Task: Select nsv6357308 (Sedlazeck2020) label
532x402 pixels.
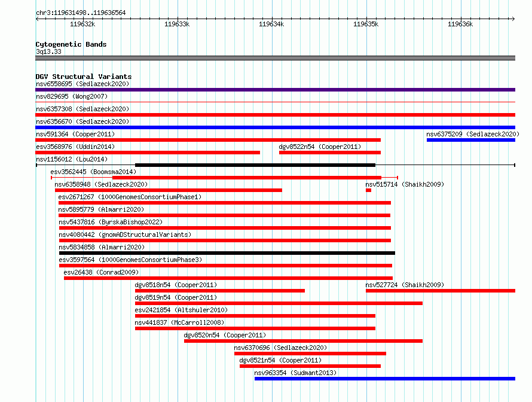Action: tap(82, 109)
